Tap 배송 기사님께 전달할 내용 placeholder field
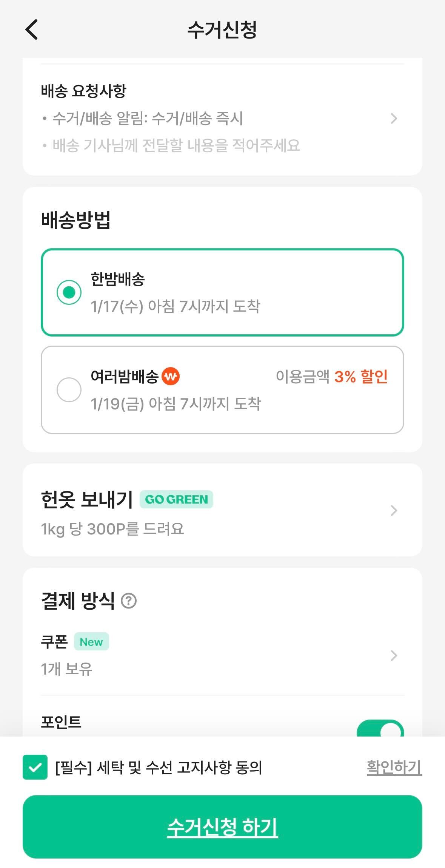Screen dimensions: 445x868 [176, 145]
